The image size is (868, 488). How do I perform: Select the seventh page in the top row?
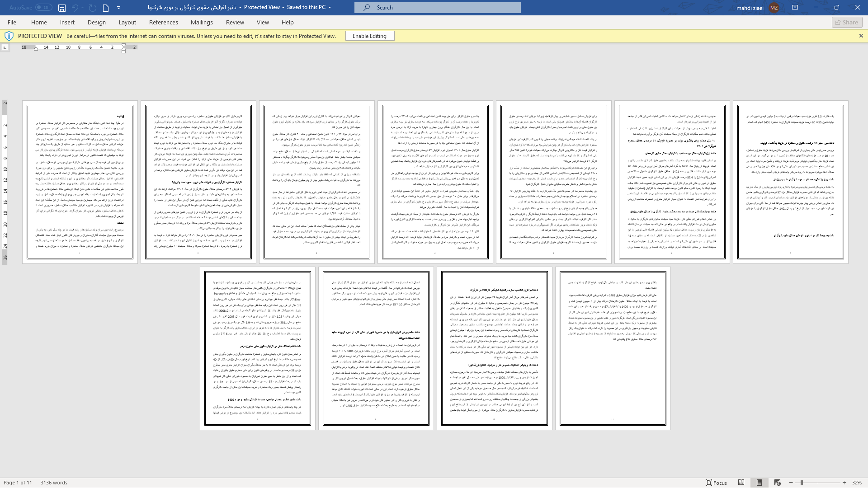pyautogui.click(x=791, y=182)
